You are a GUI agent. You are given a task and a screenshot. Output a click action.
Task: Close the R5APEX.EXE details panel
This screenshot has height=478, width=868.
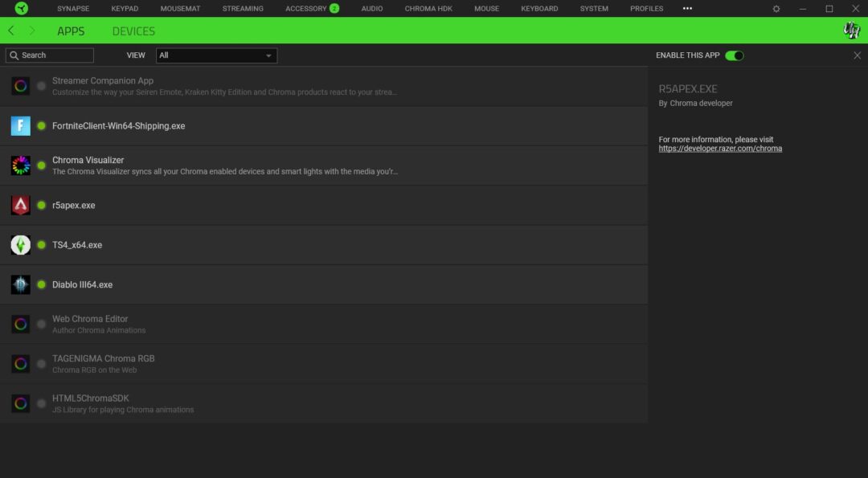[858, 55]
